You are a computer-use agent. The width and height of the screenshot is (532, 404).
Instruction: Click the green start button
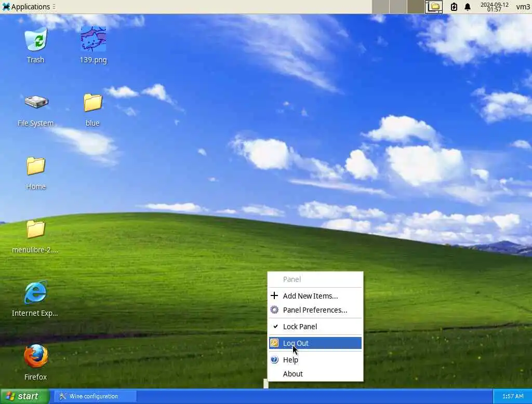pos(25,396)
